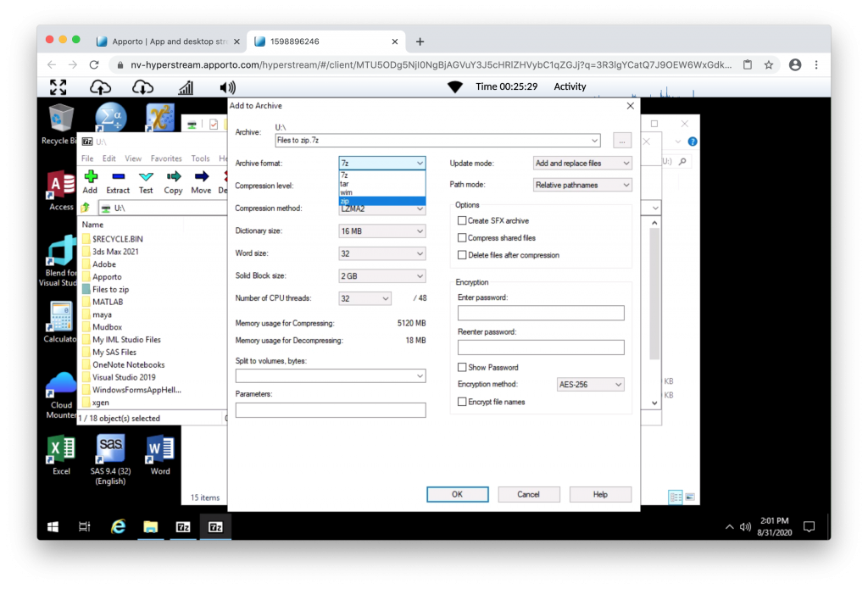The width and height of the screenshot is (868, 589).
Task: Enable Create SFX archive
Action: tap(462, 221)
